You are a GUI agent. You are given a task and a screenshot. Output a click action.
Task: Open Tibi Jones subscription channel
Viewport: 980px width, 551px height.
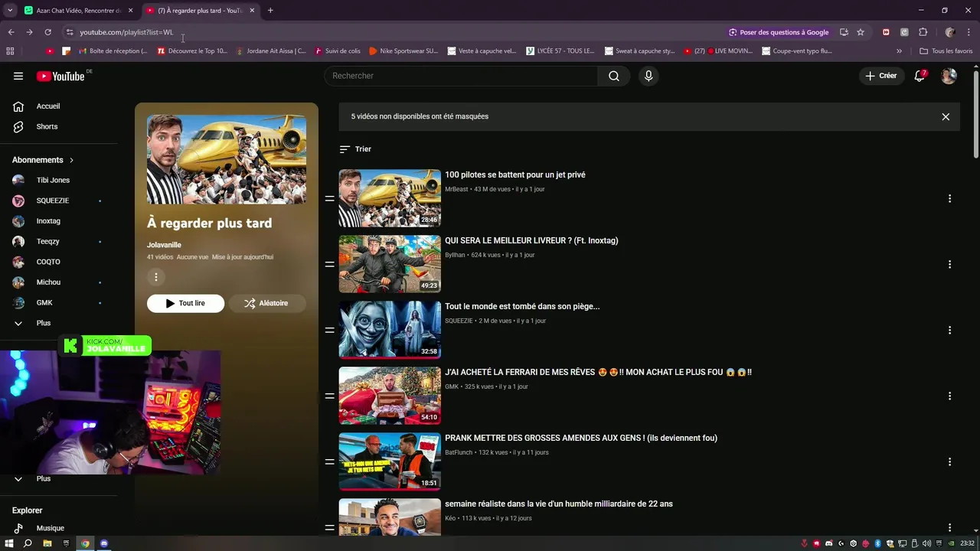[53, 181]
